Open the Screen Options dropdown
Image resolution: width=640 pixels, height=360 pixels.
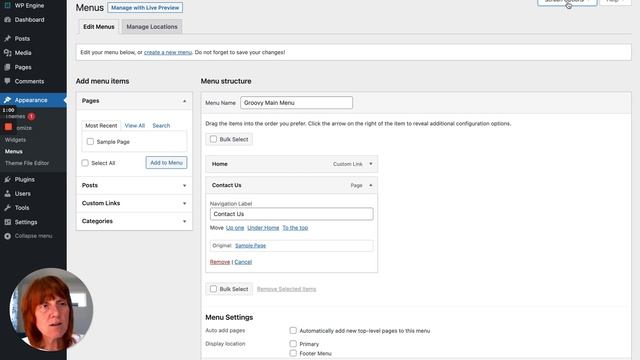coord(567,2)
